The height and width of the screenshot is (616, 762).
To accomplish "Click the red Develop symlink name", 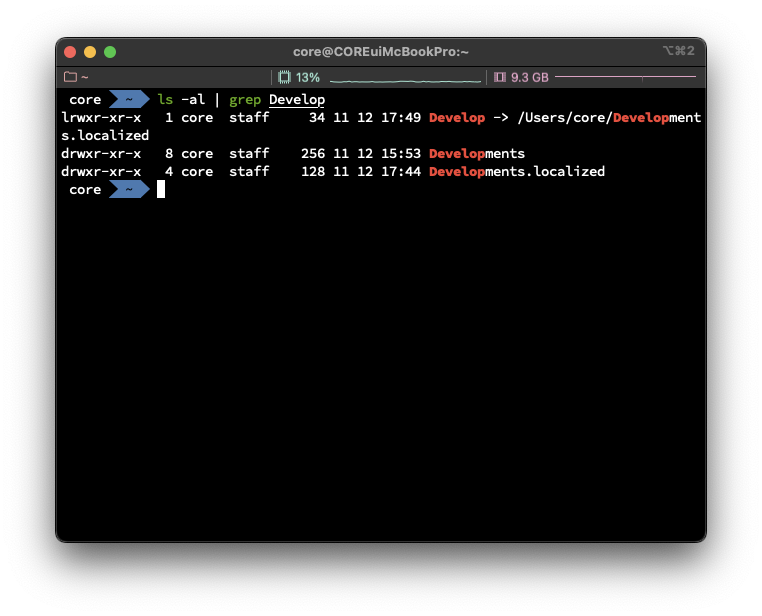I will (457, 118).
